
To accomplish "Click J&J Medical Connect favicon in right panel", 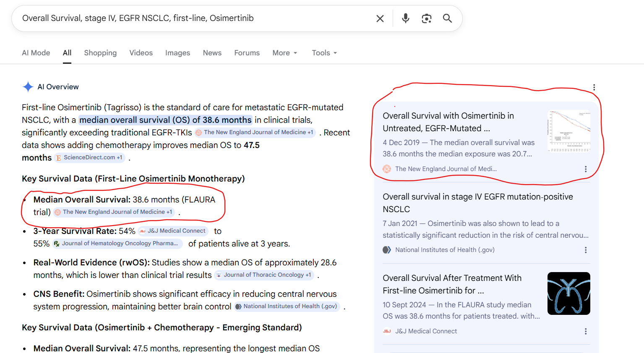I will pyautogui.click(x=387, y=331).
